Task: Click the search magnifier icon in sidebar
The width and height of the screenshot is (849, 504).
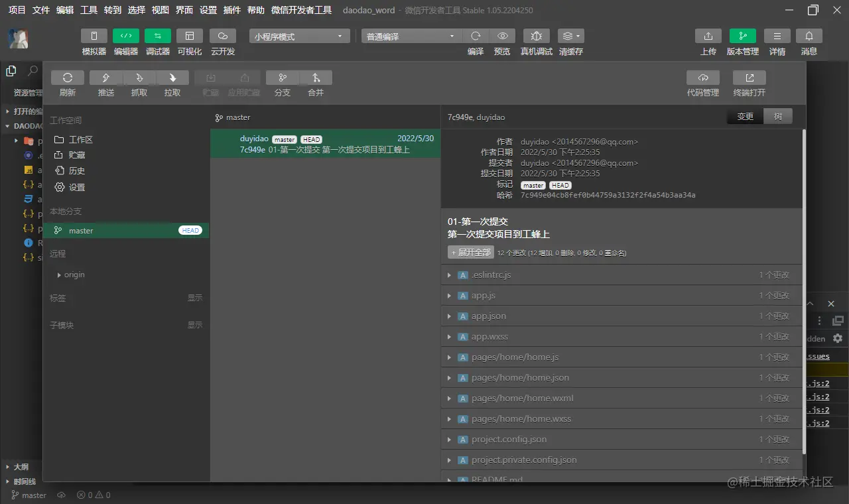Action: click(33, 71)
